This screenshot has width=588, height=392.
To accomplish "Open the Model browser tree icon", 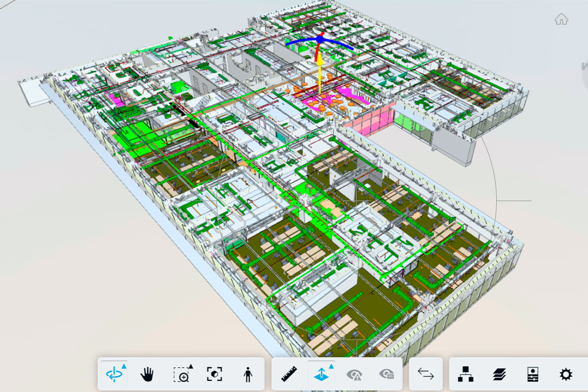I will point(466,374).
